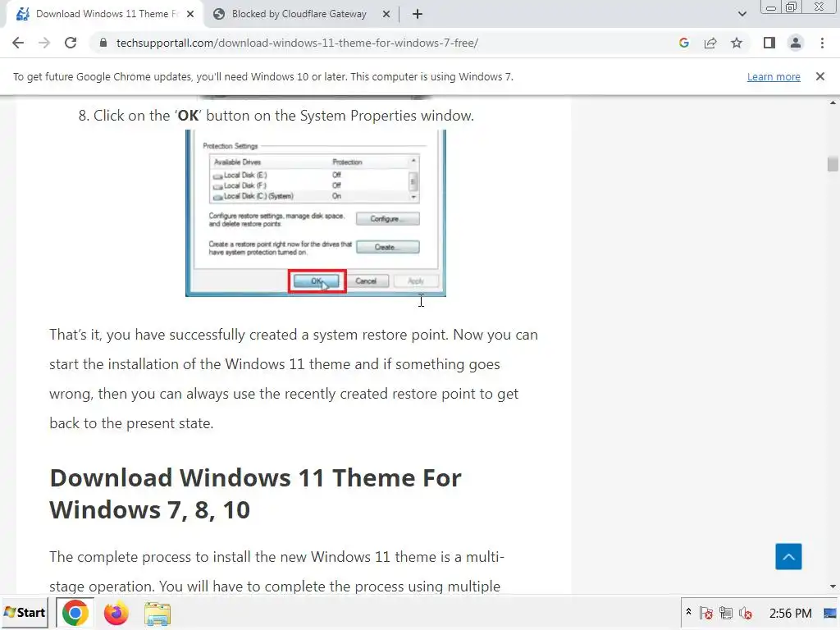Show hidden system tray icons
This screenshot has width=840, height=630.
pos(688,612)
